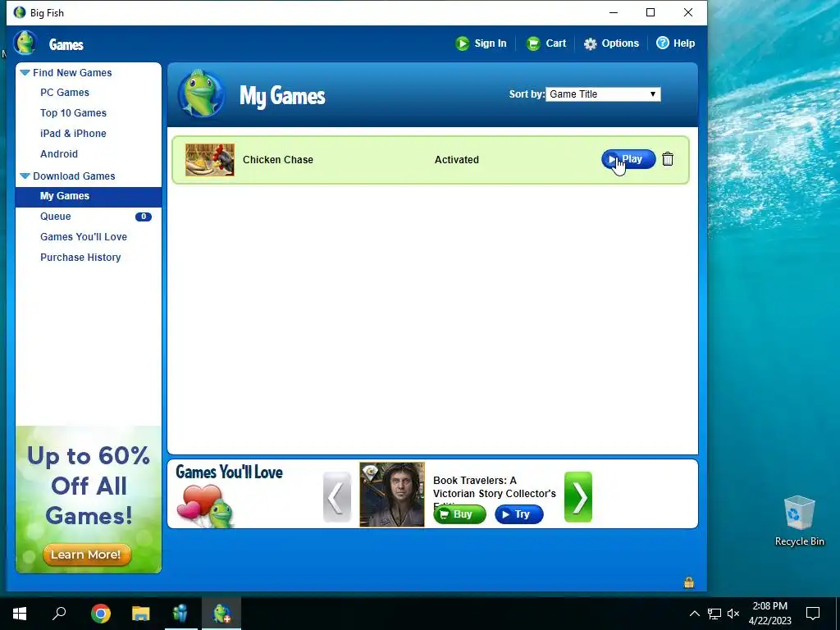The width and height of the screenshot is (840, 630).
Task: Open iPad & iPhone games link
Action: (x=73, y=134)
